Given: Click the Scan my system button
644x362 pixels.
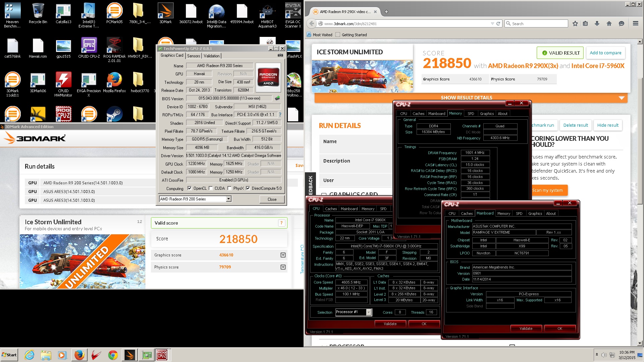Looking at the screenshot, I should [x=548, y=190].
